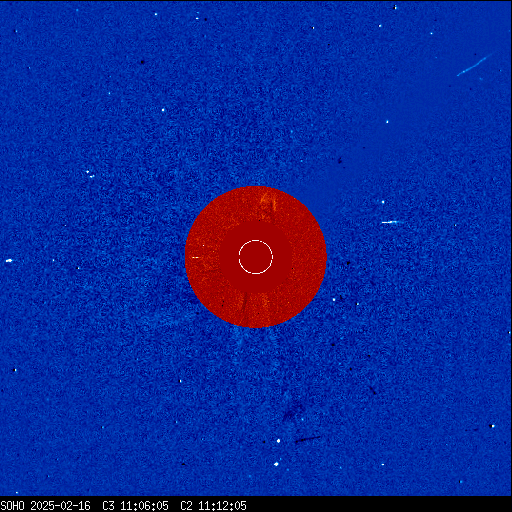Click the long comet streak in upper right

tap(473, 66)
